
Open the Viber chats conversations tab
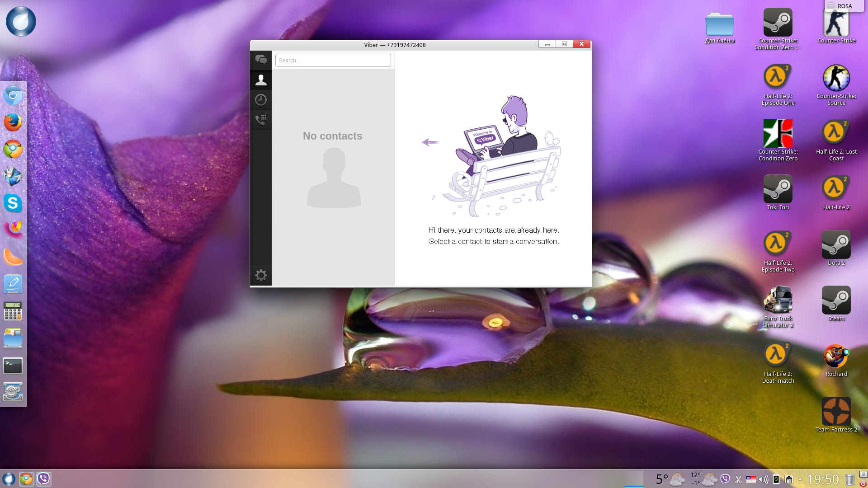pos(261,60)
